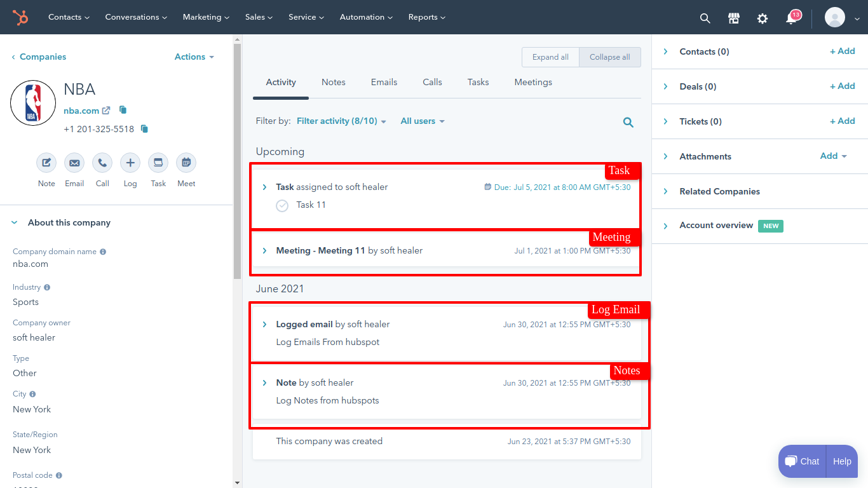Mark Task 11 as complete
The width and height of the screenshot is (868, 488).
click(x=282, y=206)
